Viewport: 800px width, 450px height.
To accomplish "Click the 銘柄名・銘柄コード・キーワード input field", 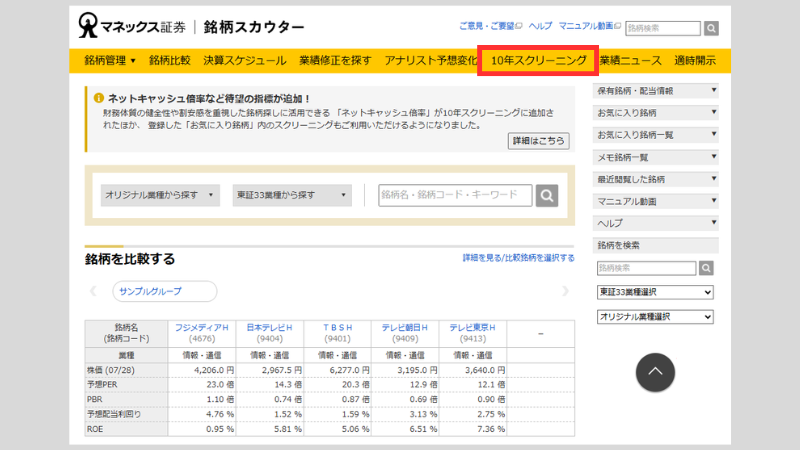I will point(455,195).
